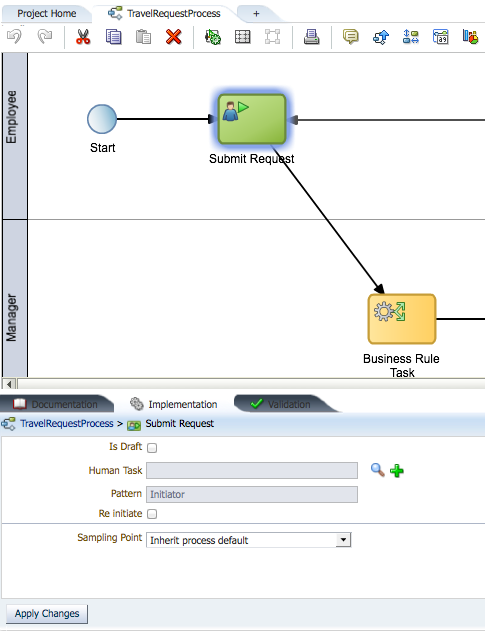This screenshot has width=485, height=631.
Task: Click the yellow comment bubble icon
Action: [x=351, y=37]
